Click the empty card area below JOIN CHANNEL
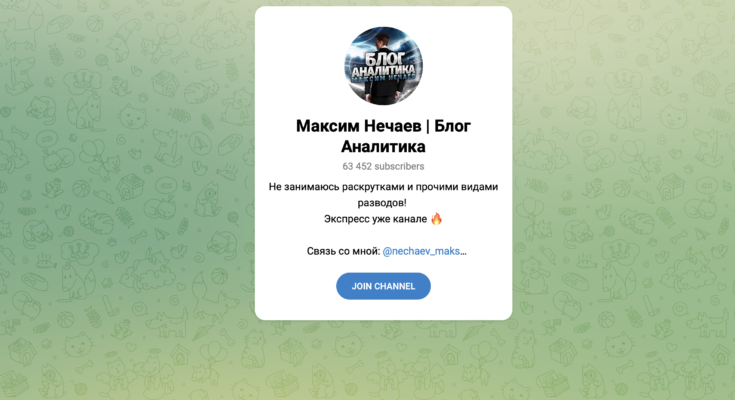This screenshot has height=400, width=735. 383,310
